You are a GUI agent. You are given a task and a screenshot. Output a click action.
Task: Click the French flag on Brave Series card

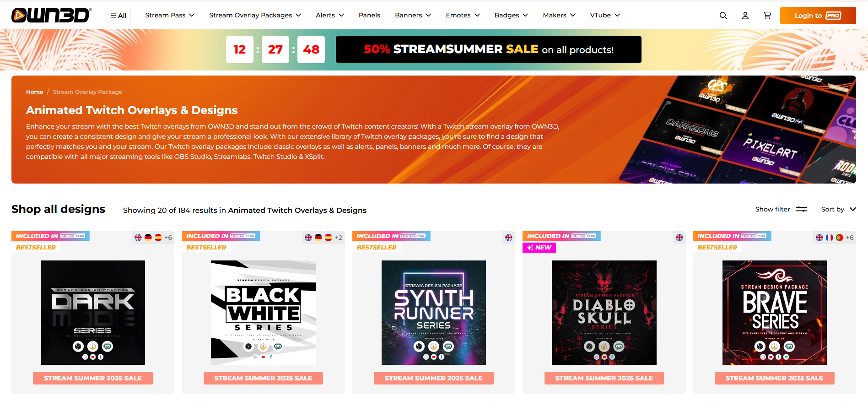tap(830, 238)
